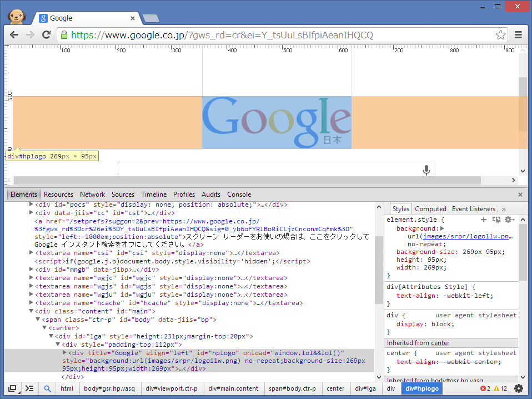
Task: Click the setprefs href link in DOM
Action: coord(194,225)
